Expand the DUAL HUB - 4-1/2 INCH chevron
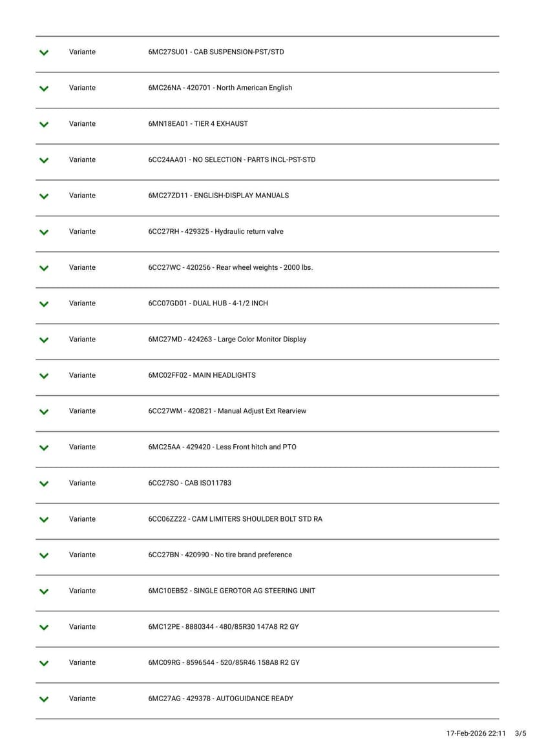535x756 pixels. click(44, 304)
